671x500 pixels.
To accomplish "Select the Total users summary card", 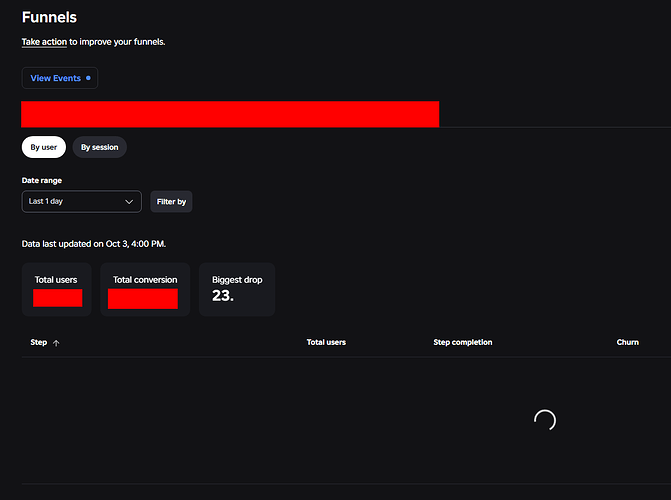I will click(56, 290).
